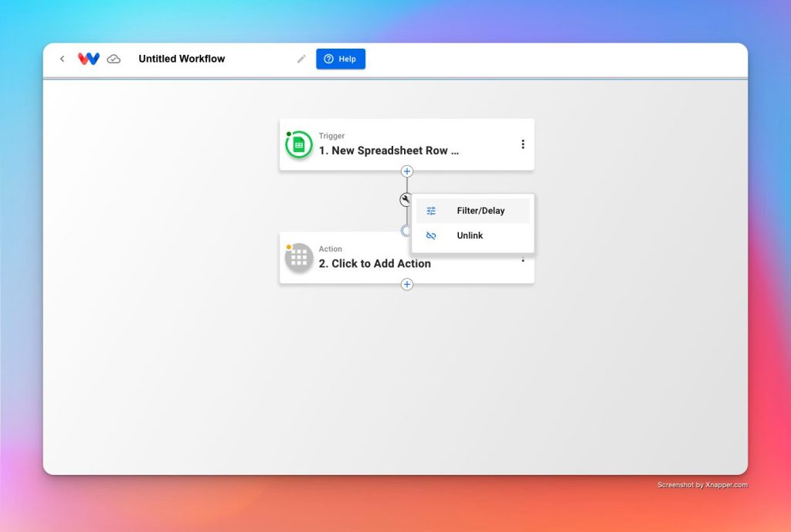The width and height of the screenshot is (791, 532).
Task: Add a step with the plus below the trigger
Action: coord(407,171)
